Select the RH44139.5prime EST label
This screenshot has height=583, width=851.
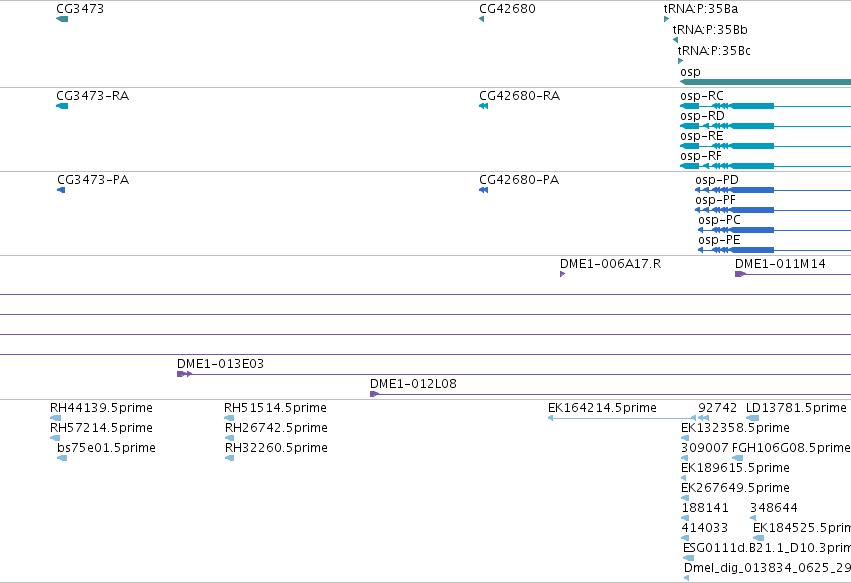tap(101, 408)
